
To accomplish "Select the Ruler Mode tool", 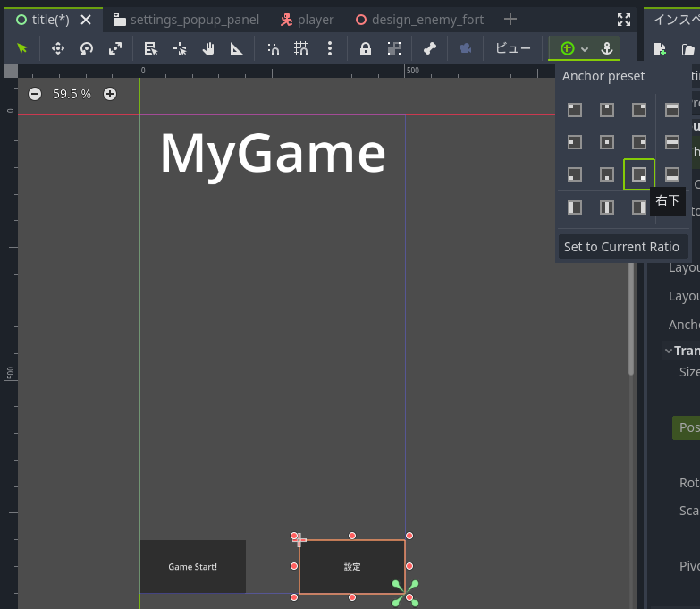I will tap(236, 48).
